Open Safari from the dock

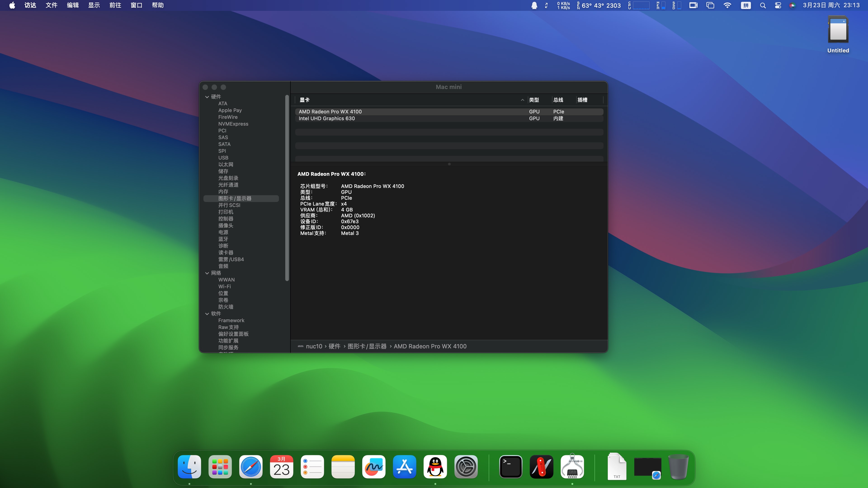coord(251,467)
